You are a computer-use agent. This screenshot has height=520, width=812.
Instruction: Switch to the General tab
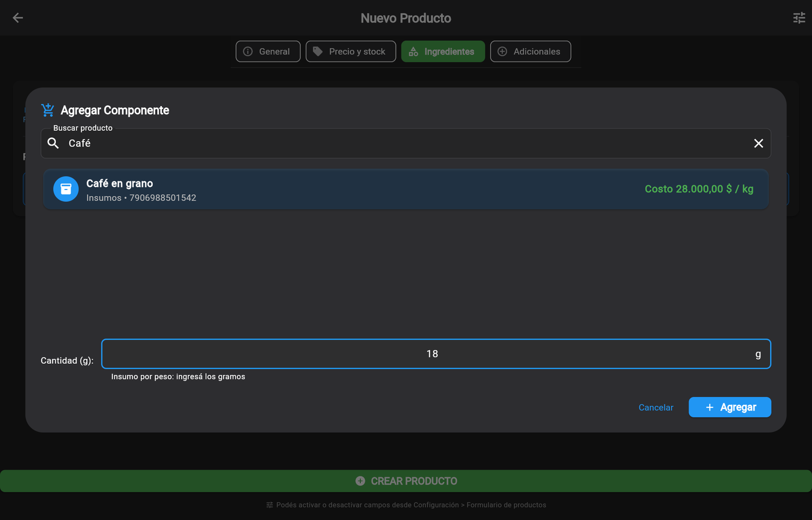pos(268,51)
